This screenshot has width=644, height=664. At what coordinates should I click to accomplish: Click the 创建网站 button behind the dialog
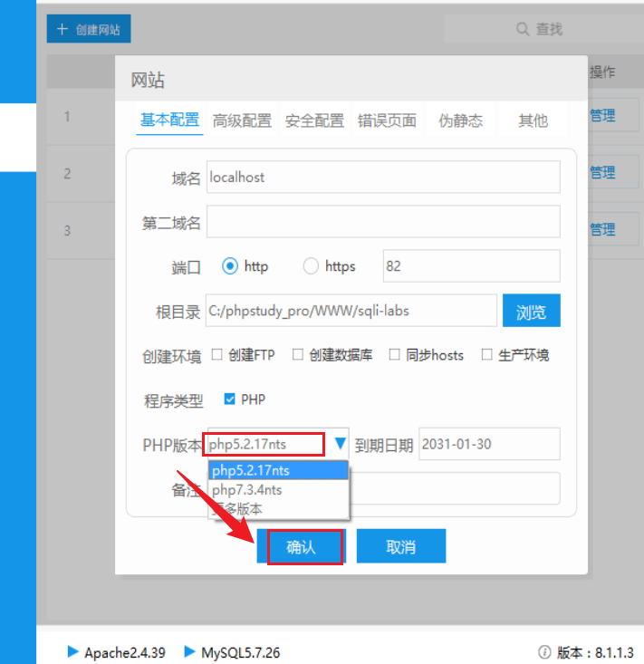89,29
